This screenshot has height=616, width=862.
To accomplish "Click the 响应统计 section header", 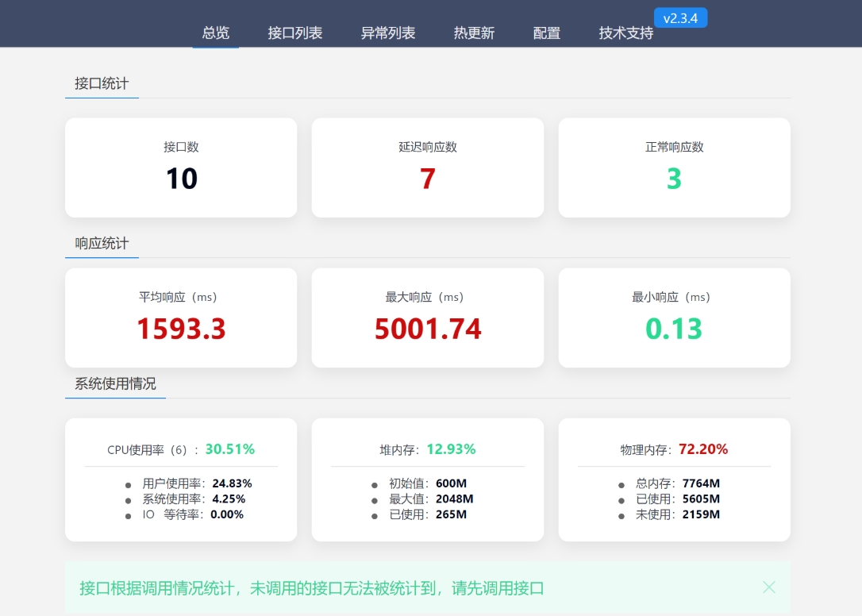I will 102,244.
